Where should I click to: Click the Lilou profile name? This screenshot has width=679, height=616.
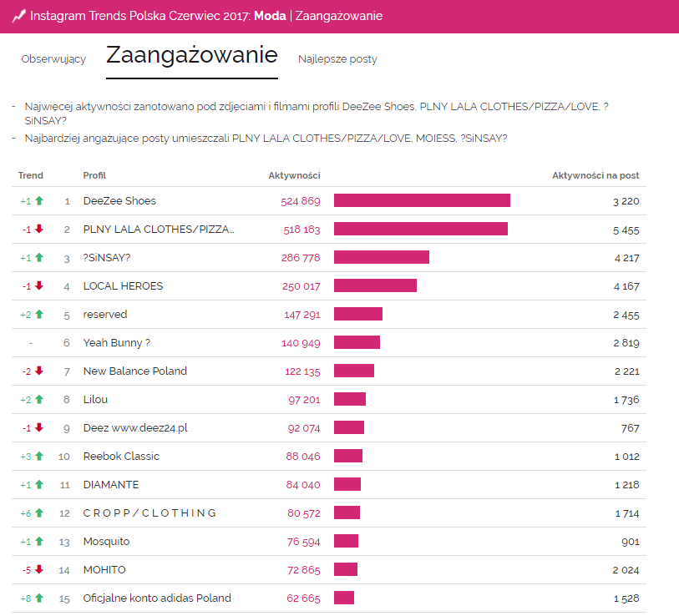(x=95, y=400)
